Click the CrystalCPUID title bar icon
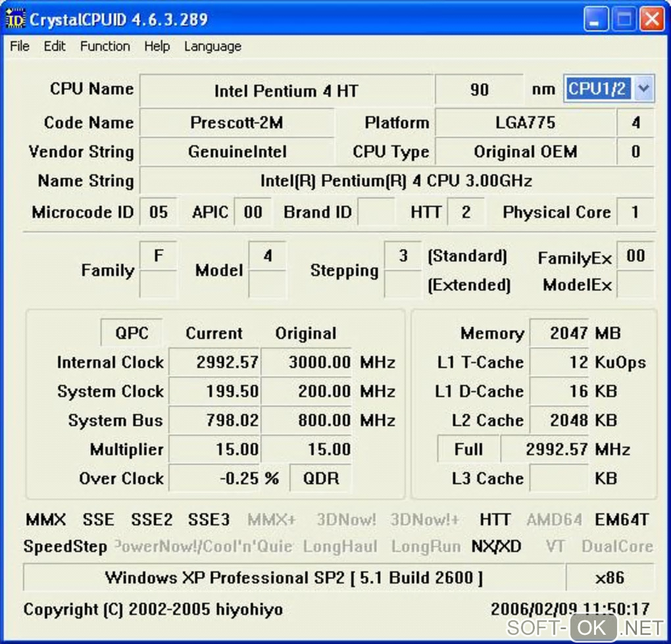This screenshot has width=671, height=644. tap(15, 19)
